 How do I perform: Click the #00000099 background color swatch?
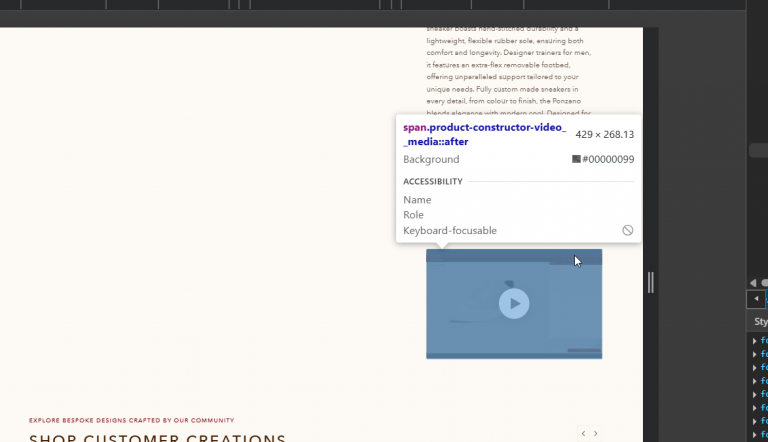coord(576,159)
